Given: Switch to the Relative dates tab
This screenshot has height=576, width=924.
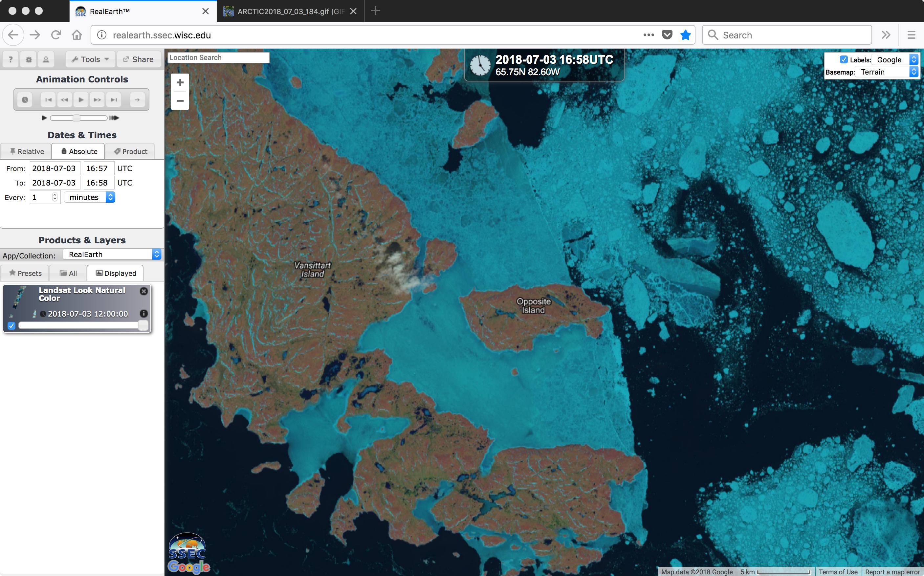Looking at the screenshot, I should [27, 151].
